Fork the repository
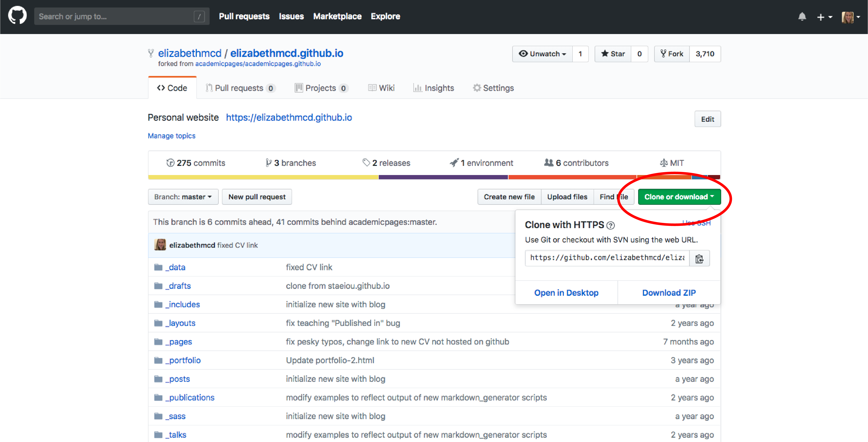 (x=672, y=54)
